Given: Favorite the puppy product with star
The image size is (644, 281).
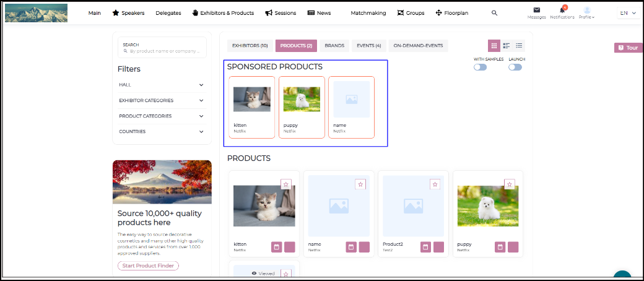Looking at the screenshot, I should tap(509, 184).
